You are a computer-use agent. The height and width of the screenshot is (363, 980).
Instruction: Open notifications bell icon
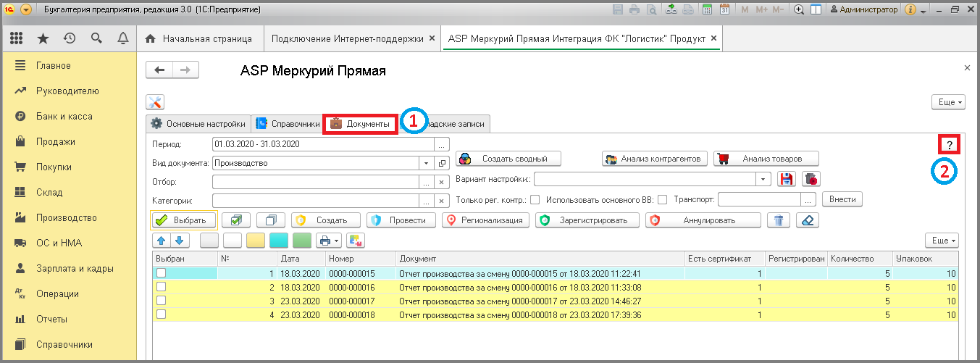point(123,38)
